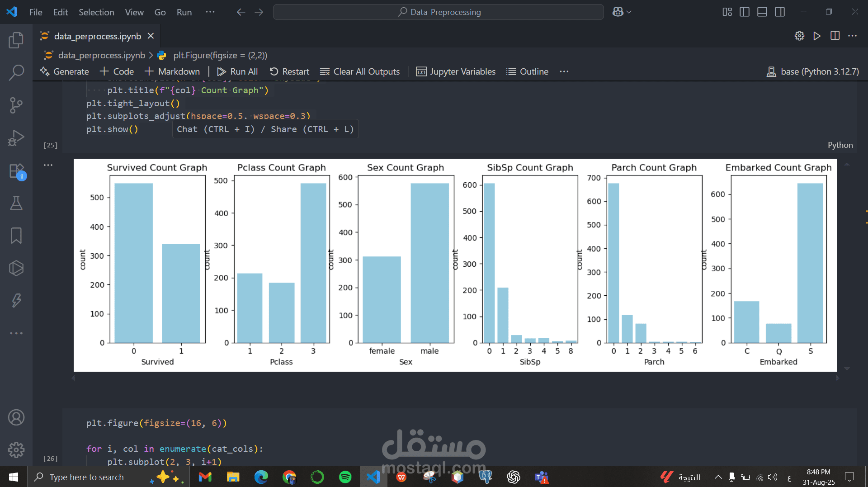Click Generate in the notebook toolbar

pyautogui.click(x=65, y=71)
